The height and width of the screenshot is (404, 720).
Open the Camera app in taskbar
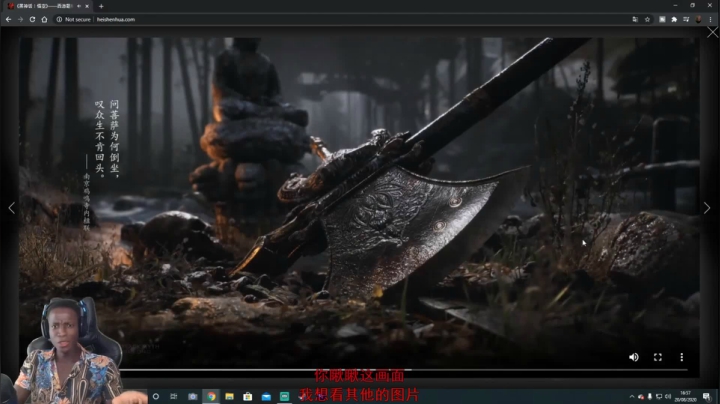(x=192, y=396)
